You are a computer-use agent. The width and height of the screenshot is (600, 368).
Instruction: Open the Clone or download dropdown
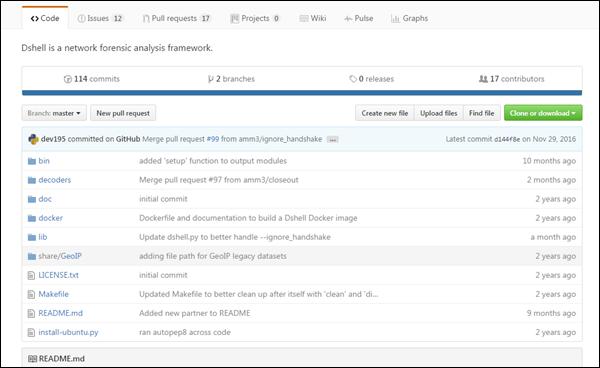click(x=543, y=113)
